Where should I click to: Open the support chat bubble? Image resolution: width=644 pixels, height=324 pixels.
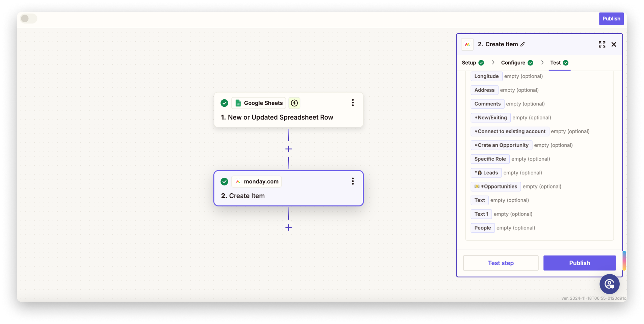click(x=609, y=284)
